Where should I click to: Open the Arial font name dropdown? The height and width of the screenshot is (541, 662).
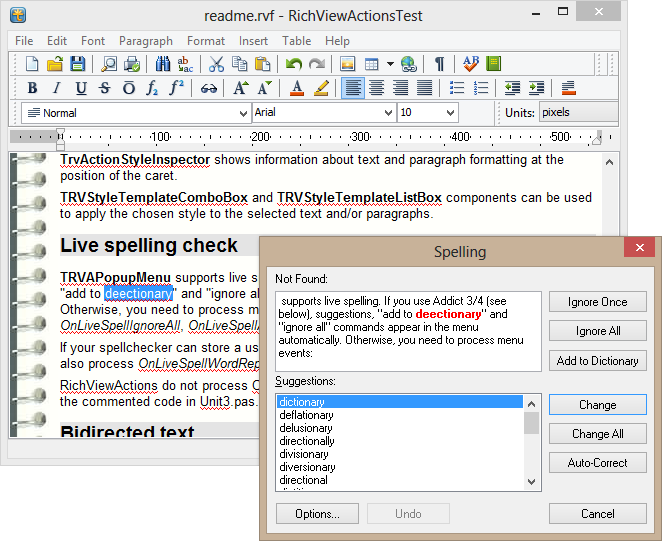388,113
